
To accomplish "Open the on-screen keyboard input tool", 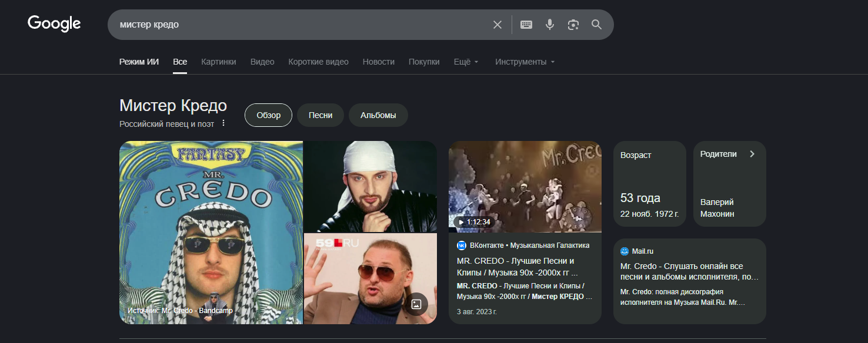I will (x=526, y=25).
